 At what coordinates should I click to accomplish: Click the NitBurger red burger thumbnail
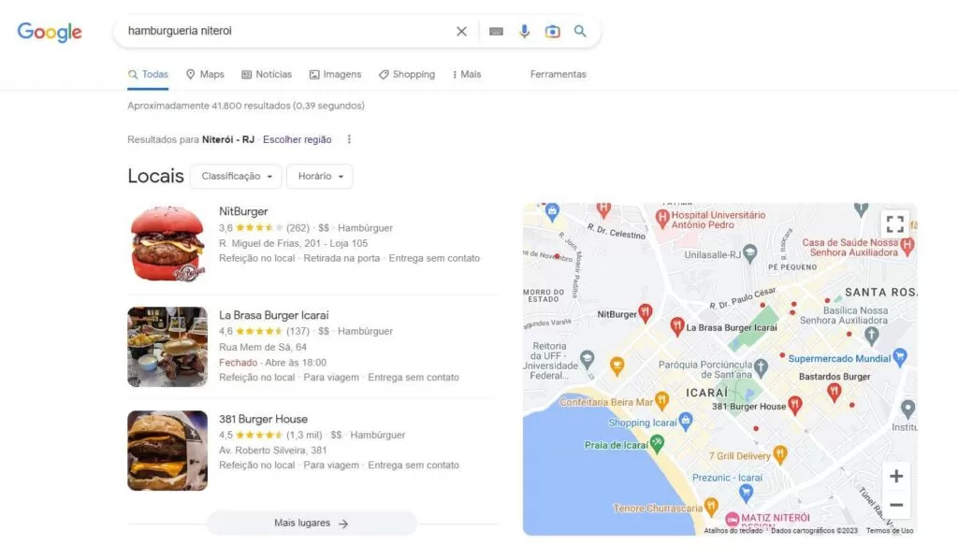point(167,243)
